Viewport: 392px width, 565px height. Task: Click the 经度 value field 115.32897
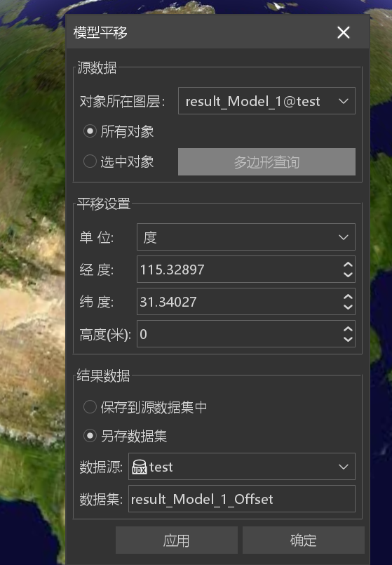(x=239, y=270)
